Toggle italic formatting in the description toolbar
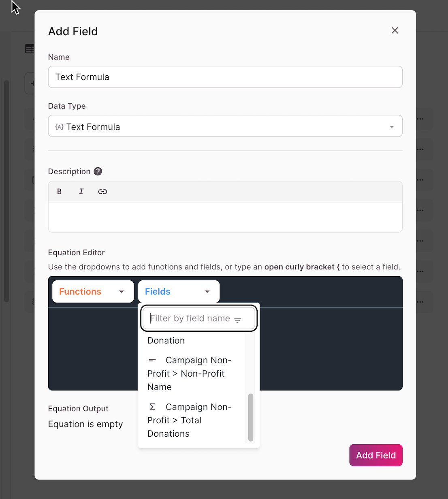This screenshot has width=448, height=499. [x=81, y=191]
